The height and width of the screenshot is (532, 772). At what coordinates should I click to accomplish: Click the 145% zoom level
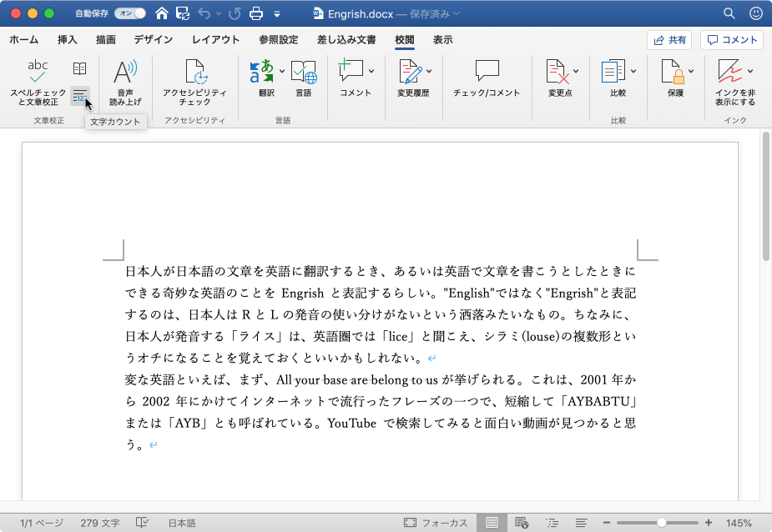click(739, 523)
